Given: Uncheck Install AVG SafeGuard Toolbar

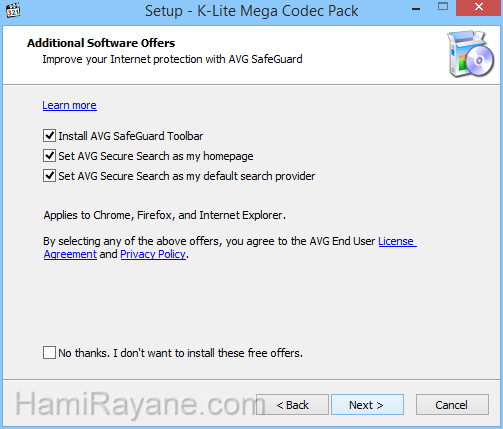Looking at the screenshot, I should pos(49,136).
